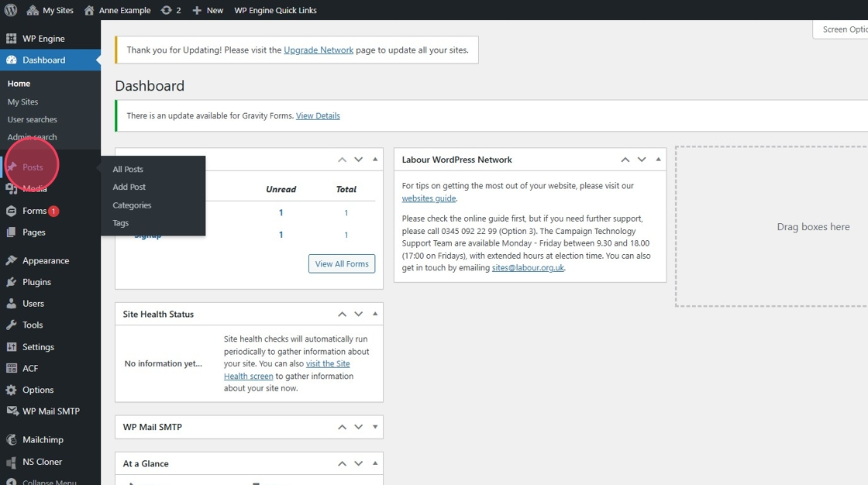868x485 pixels.
Task: Click the Plugins icon in the sidebar
Action: point(11,282)
